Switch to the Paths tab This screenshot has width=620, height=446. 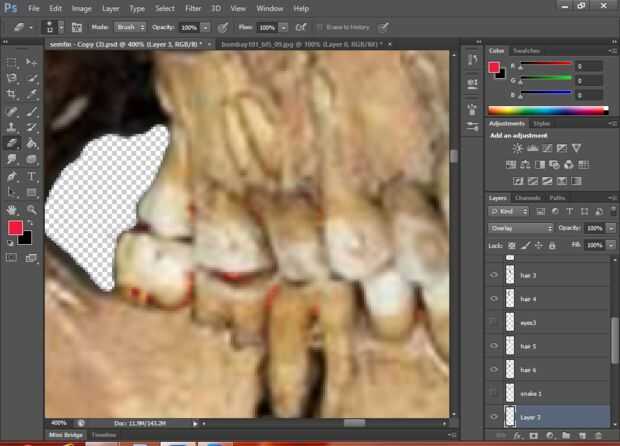click(557, 198)
